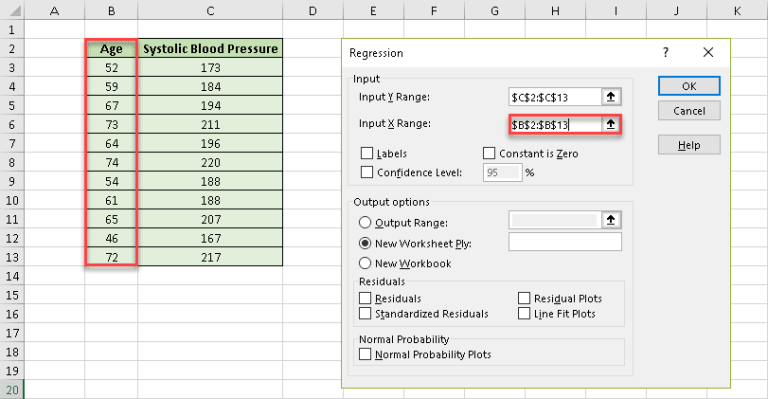
Task: Check Standardized Residuals option
Action: (365, 313)
